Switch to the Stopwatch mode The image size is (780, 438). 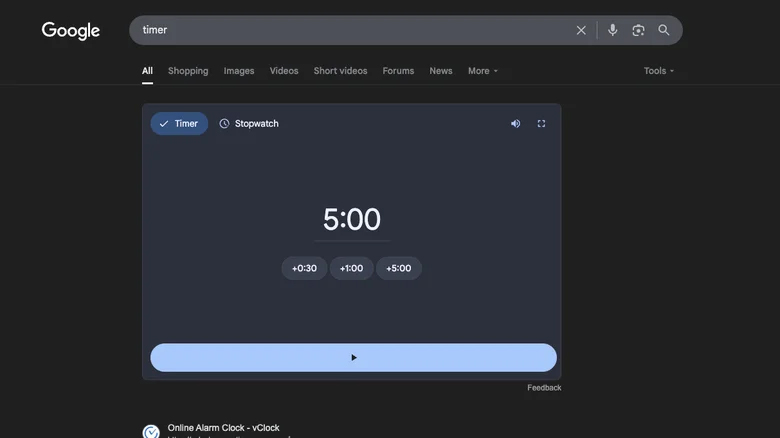[249, 124]
